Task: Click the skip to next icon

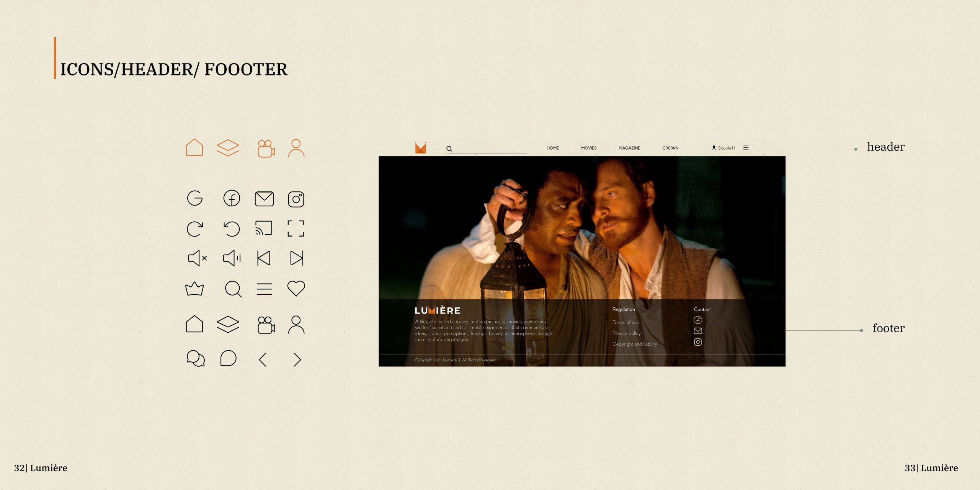Action: tap(297, 258)
